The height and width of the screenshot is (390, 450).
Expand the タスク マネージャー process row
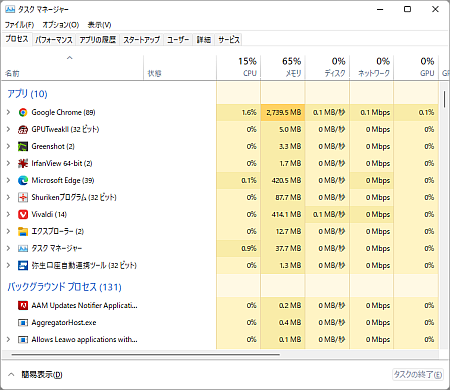[x=8, y=248]
